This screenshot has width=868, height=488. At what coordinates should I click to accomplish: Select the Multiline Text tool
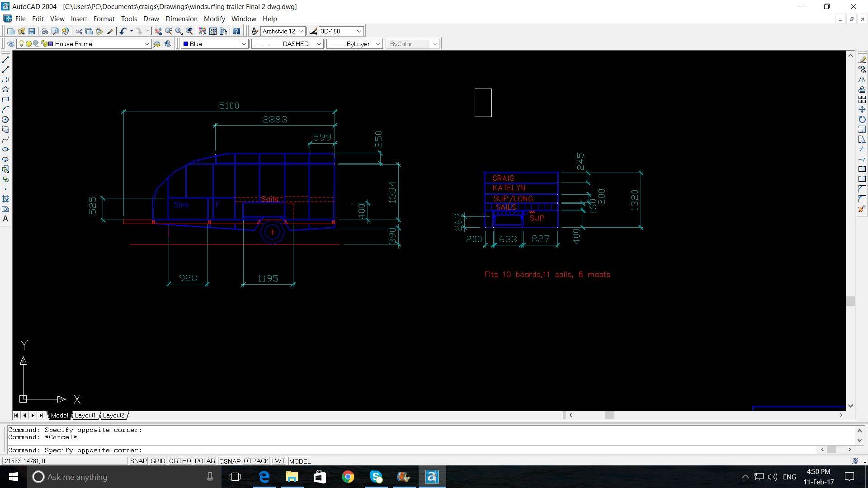pos(5,219)
